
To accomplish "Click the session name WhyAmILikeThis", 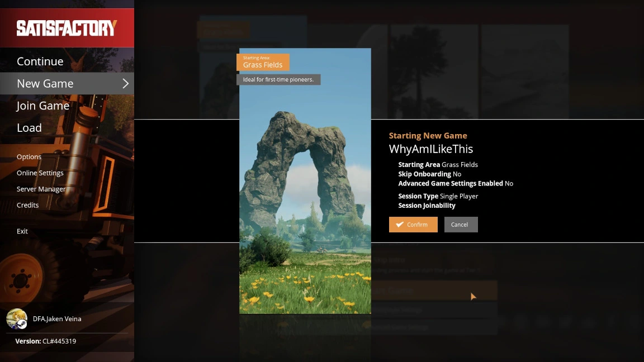I will click(x=431, y=149).
